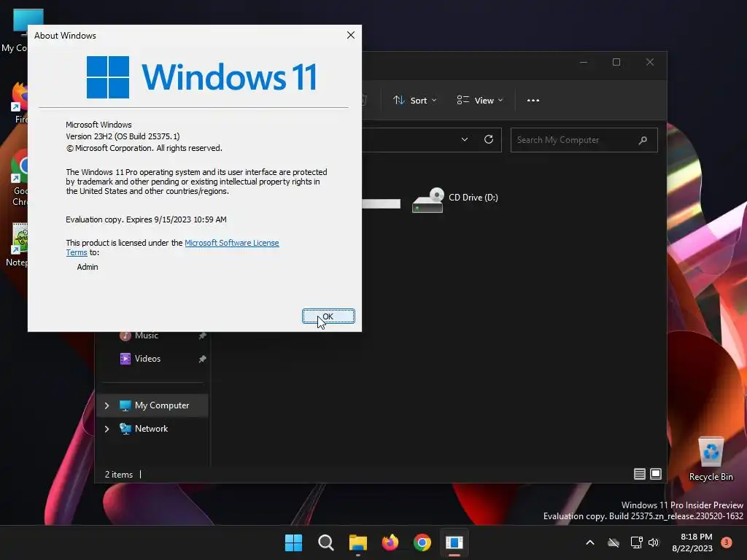Open taskbar Search
The width and height of the screenshot is (747, 560).
(x=326, y=542)
